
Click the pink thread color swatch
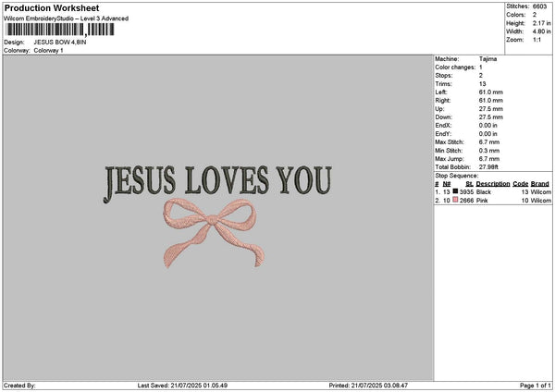point(456,199)
